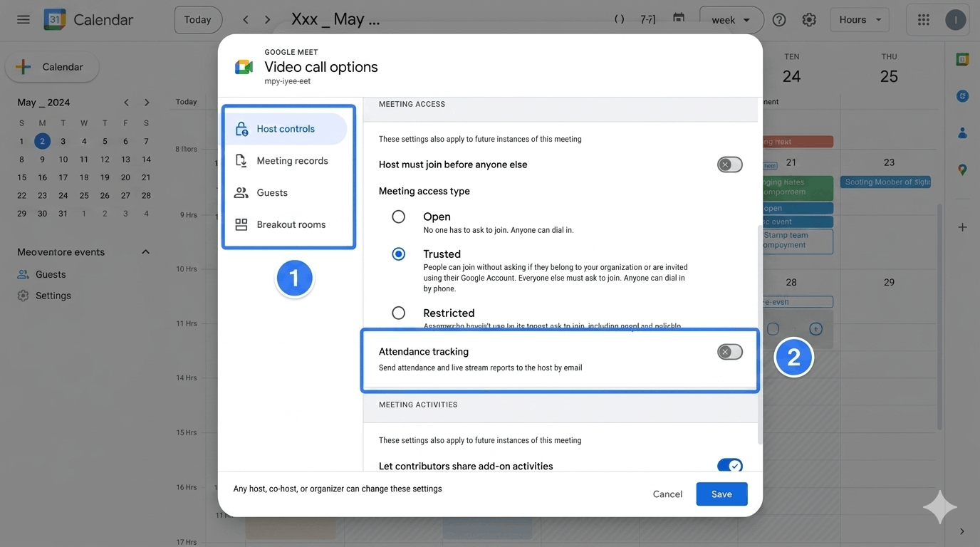Click the Google Calendar logo
Image resolution: width=980 pixels, height=547 pixels.
click(55, 20)
